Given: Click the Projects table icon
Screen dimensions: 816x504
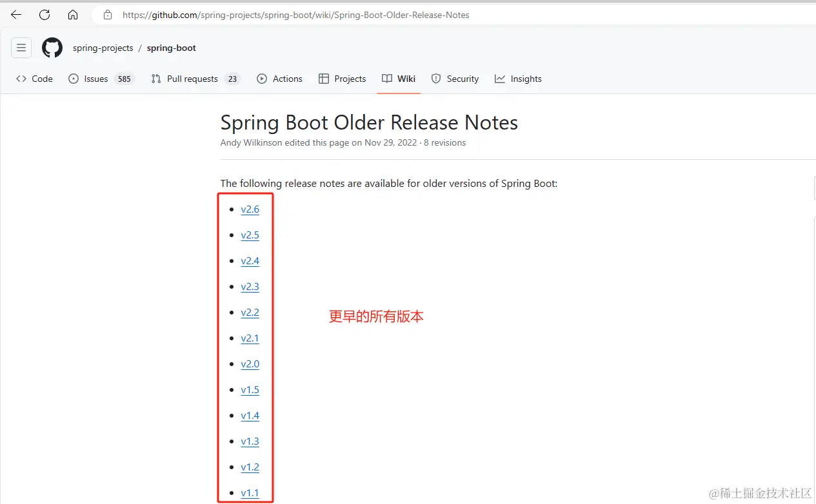Looking at the screenshot, I should pyautogui.click(x=324, y=79).
